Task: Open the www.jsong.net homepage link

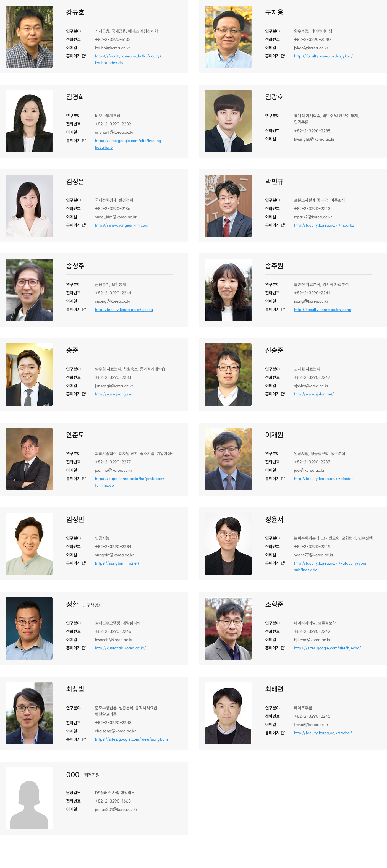Action: (114, 394)
